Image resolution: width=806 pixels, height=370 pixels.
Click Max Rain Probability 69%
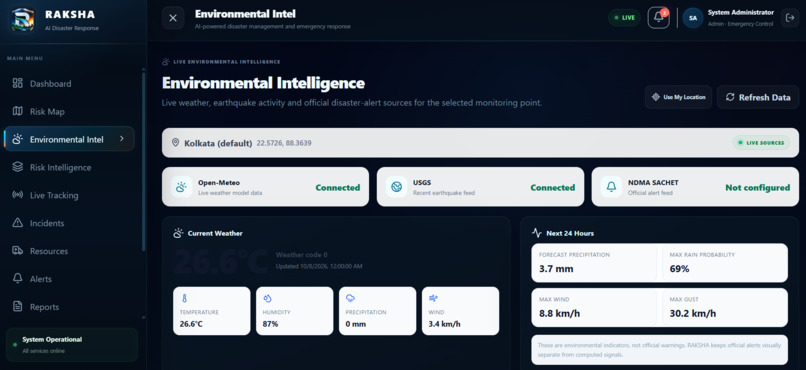tap(680, 269)
